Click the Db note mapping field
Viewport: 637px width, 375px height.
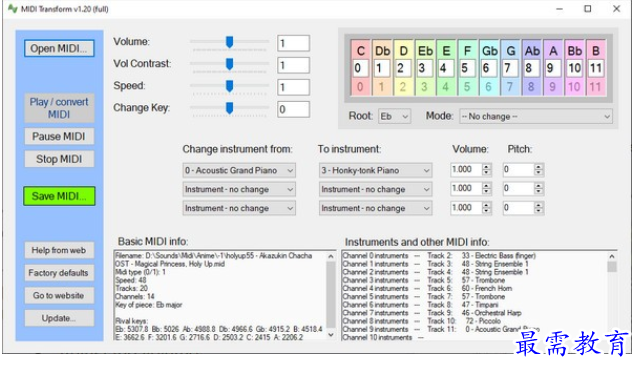382,68
